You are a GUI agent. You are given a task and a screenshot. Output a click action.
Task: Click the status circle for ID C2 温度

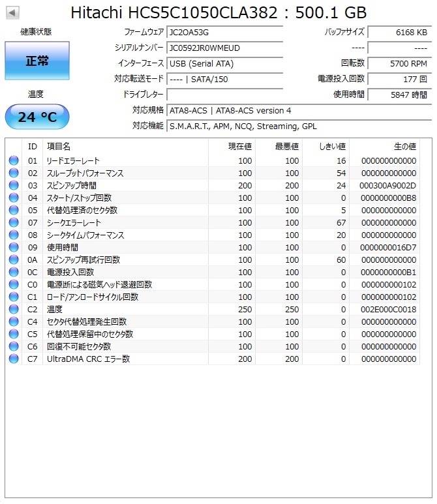(14, 309)
